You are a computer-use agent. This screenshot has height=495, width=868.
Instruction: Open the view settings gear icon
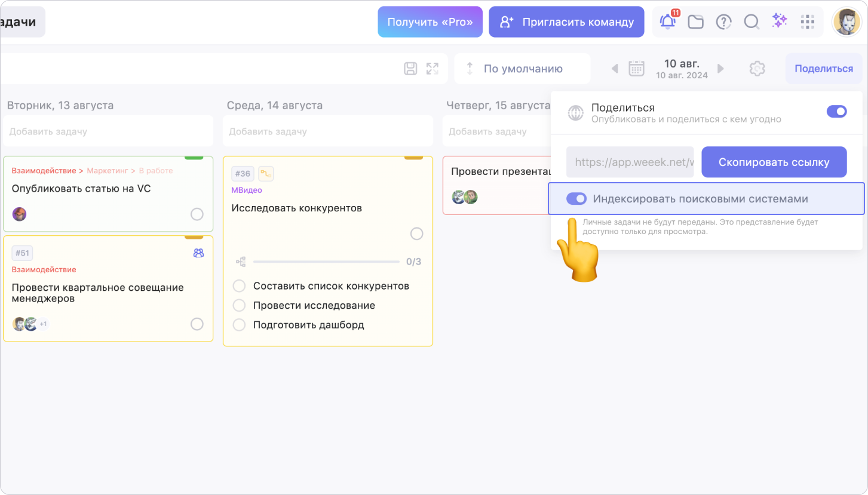pyautogui.click(x=757, y=69)
